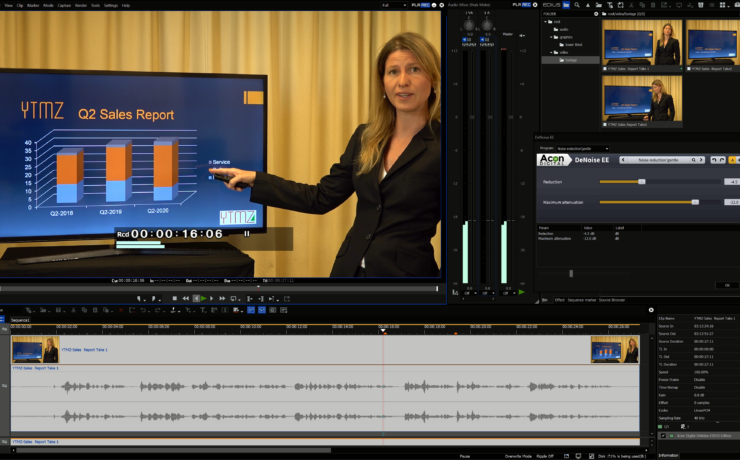The width and height of the screenshot is (740, 460).
Task: Click the Set In point icon
Action: click(140, 298)
